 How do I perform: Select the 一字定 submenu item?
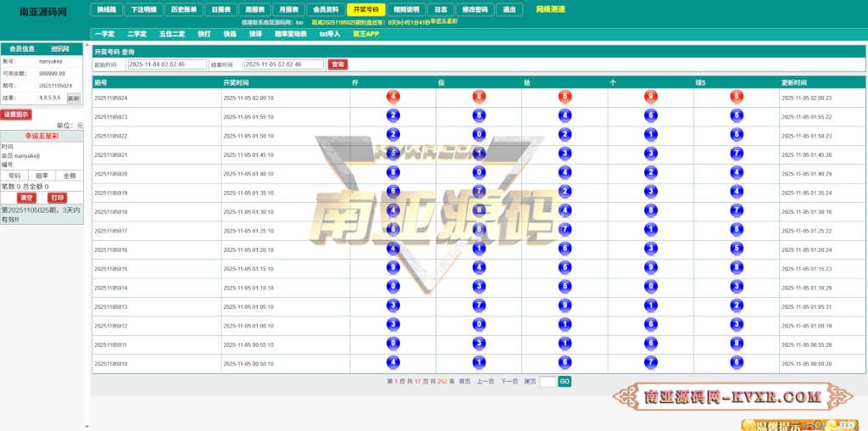click(x=104, y=34)
